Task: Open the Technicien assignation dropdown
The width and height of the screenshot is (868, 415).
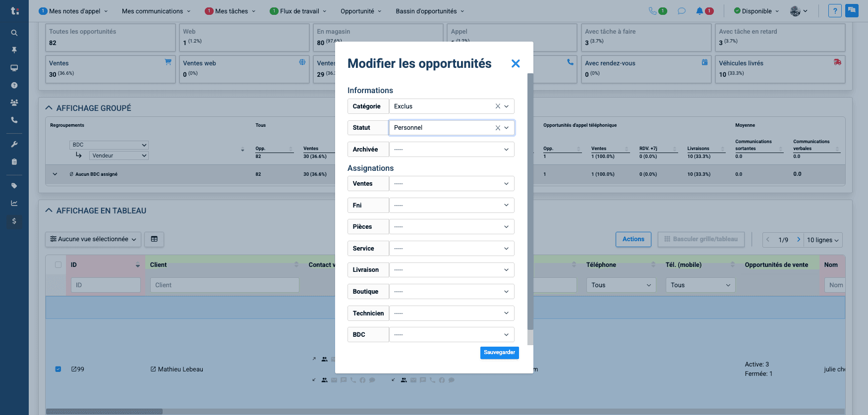Action: click(452, 313)
